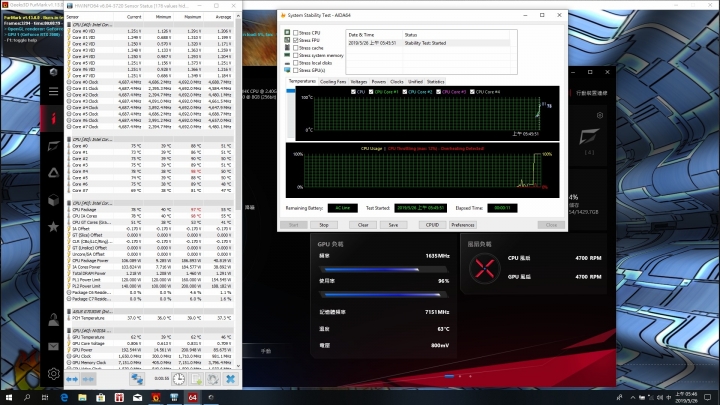Click Save in System Stability Test
Image resolution: width=720 pixels, height=405 pixels.
pyautogui.click(x=393, y=225)
